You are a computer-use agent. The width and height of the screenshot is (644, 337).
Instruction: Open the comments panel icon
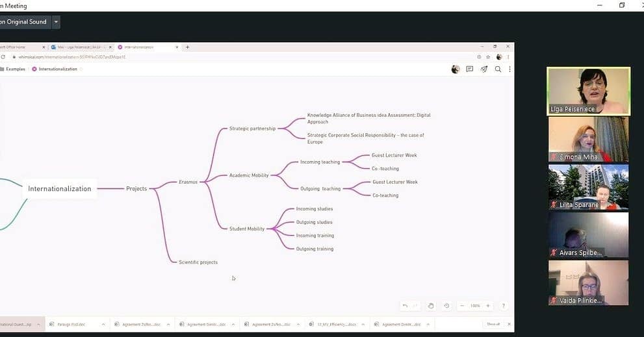470,69
